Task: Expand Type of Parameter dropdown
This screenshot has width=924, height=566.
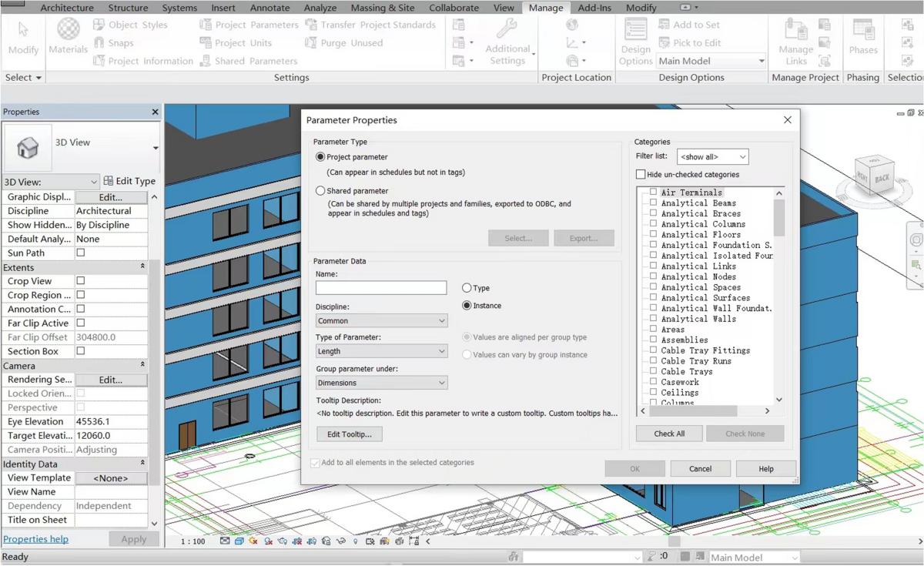Action: 381,351
